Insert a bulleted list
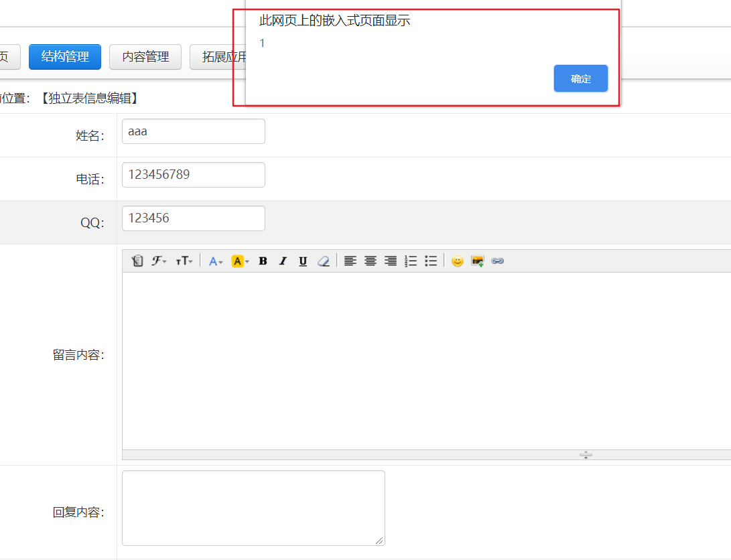 pos(431,261)
